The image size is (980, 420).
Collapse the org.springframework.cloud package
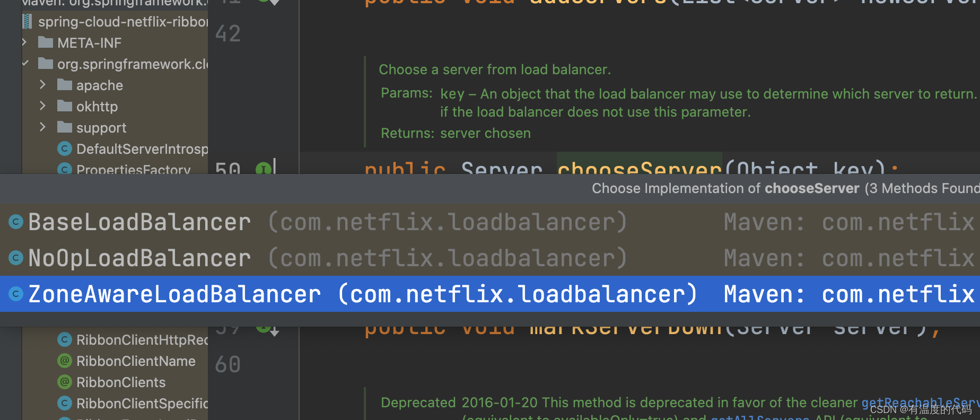(24, 63)
